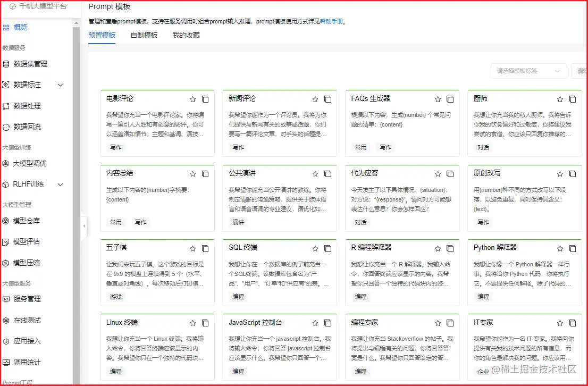Open the 请选择模板标签 dropdown
588x386 pixels.
(x=529, y=71)
